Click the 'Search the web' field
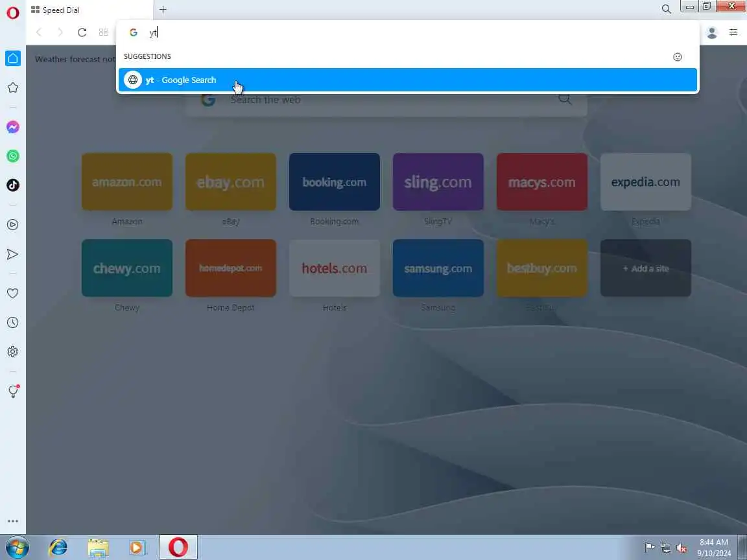The width and height of the screenshot is (747, 560). point(386,100)
